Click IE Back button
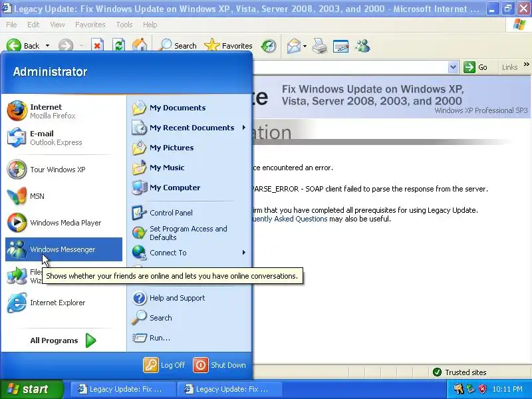Image resolution: width=532 pixels, height=399 pixels. click(x=23, y=45)
